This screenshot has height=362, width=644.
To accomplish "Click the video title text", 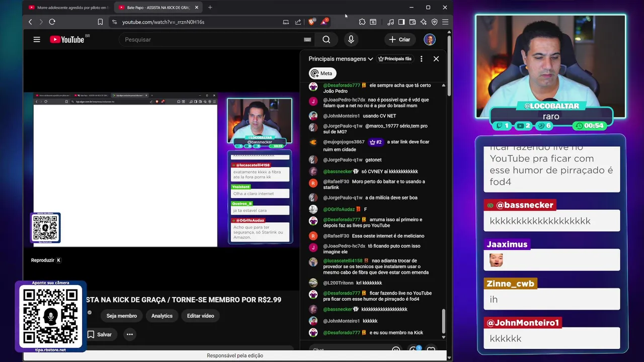I will (x=184, y=300).
